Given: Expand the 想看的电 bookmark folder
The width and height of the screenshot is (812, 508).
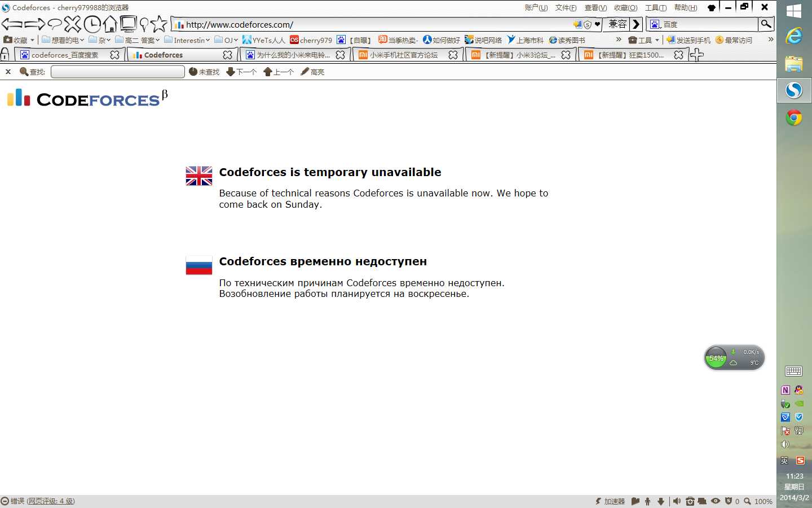Looking at the screenshot, I should tap(63, 40).
